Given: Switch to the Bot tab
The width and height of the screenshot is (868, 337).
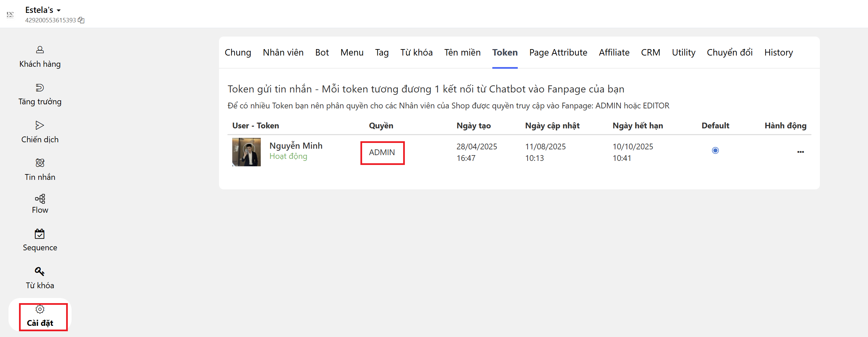Looking at the screenshot, I should [322, 52].
